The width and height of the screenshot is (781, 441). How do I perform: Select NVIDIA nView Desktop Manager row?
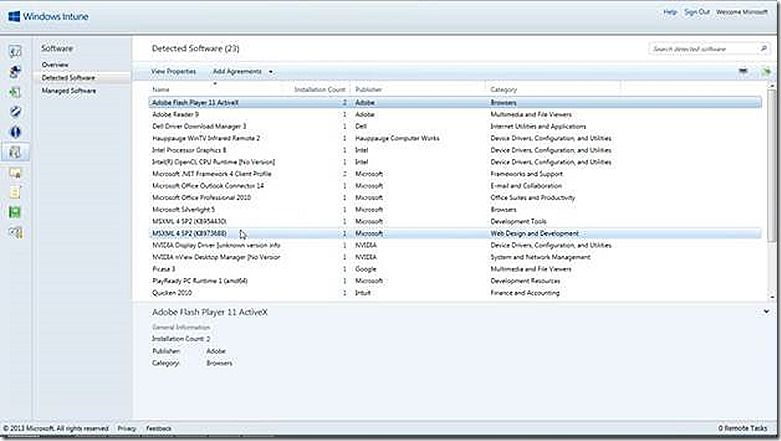coord(455,257)
